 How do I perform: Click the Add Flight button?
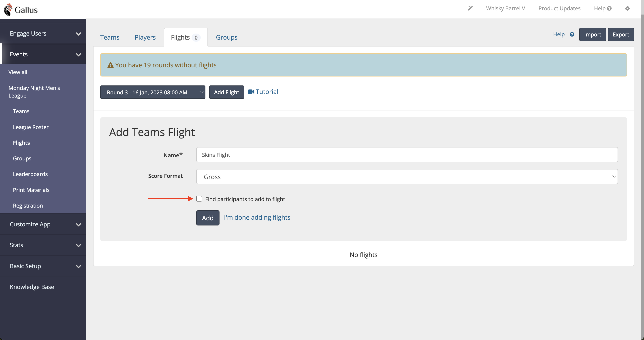(x=226, y=92)
